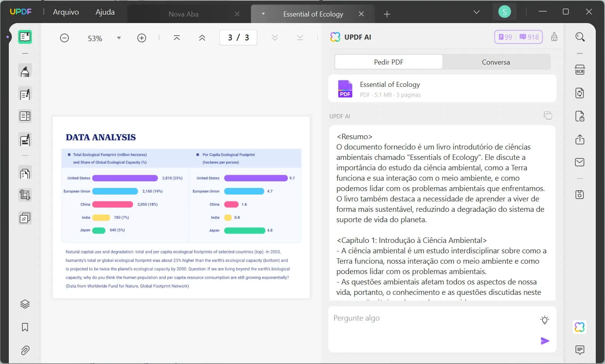Image resolution: width=605 pixels, height=364 pixels.
Task: Click the zoom in plus button
Action: (x=142, y=38)
